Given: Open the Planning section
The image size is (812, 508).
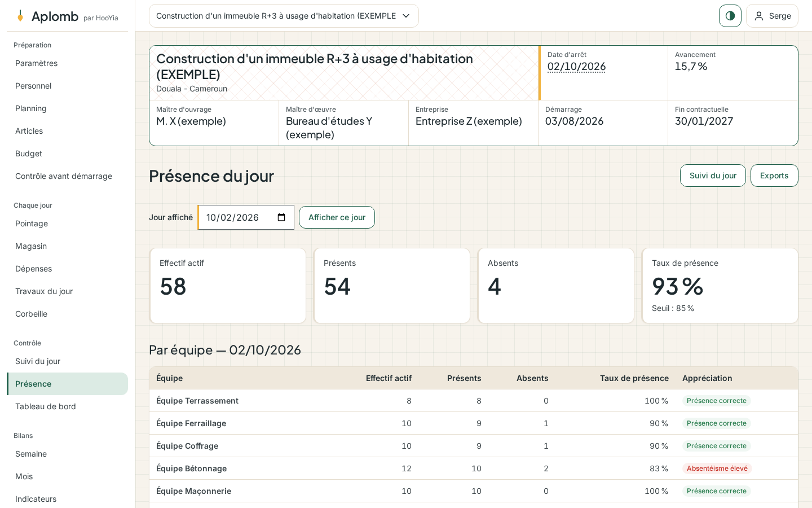Looking at the screenshot, I should tap(67, 108).
